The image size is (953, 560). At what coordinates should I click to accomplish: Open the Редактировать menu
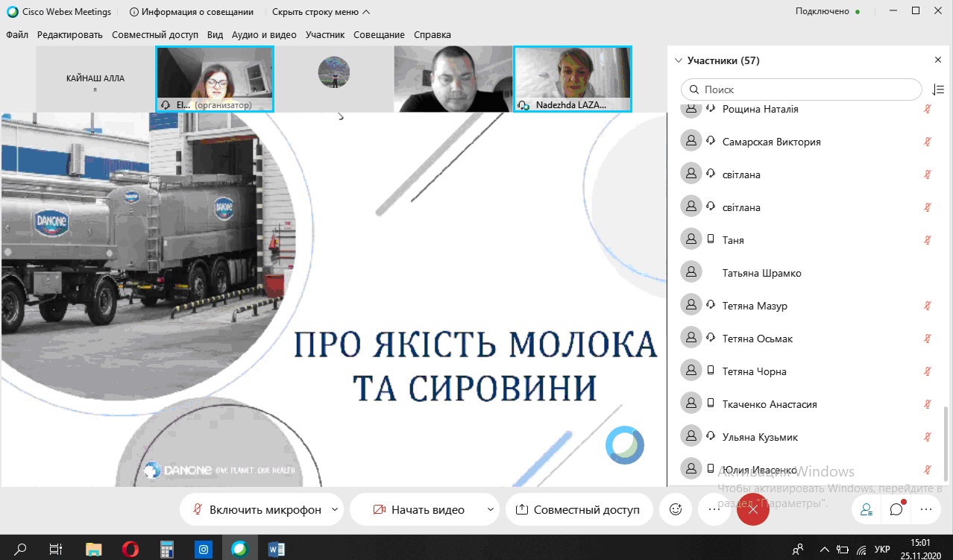tap(70, 34)
